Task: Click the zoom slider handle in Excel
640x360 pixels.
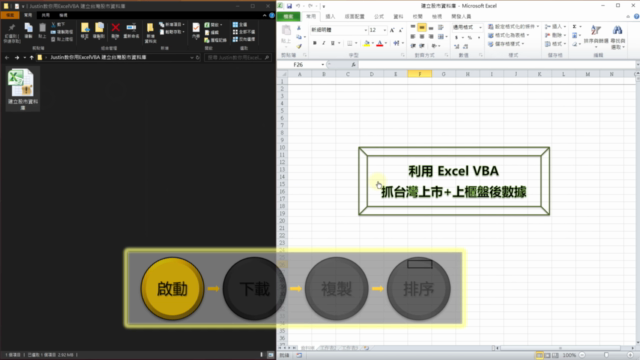Action: click(x=606, y=355)
